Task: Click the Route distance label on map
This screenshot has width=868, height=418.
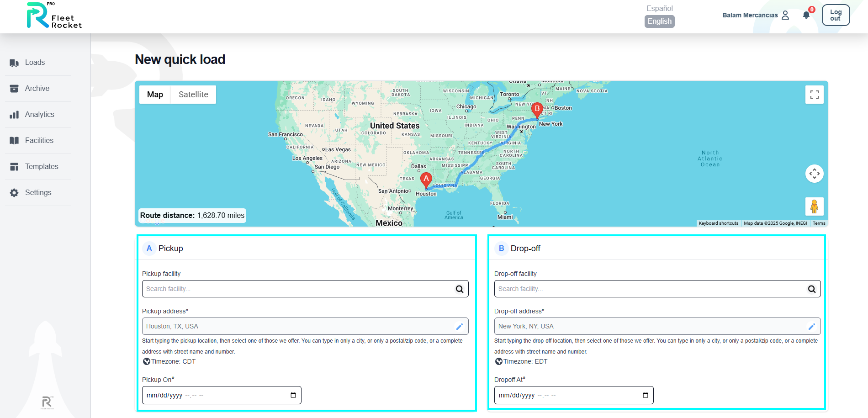Action: pyautogui.click(x=192, y=216)
